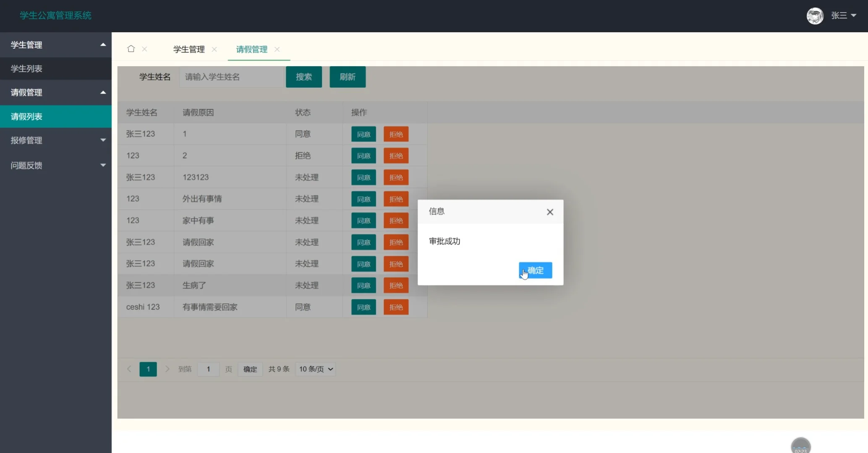Image resolution: width=868 pixels, height=453 pixels.
Task: Click the user avatar in the top bar
Action: (815, 16)
